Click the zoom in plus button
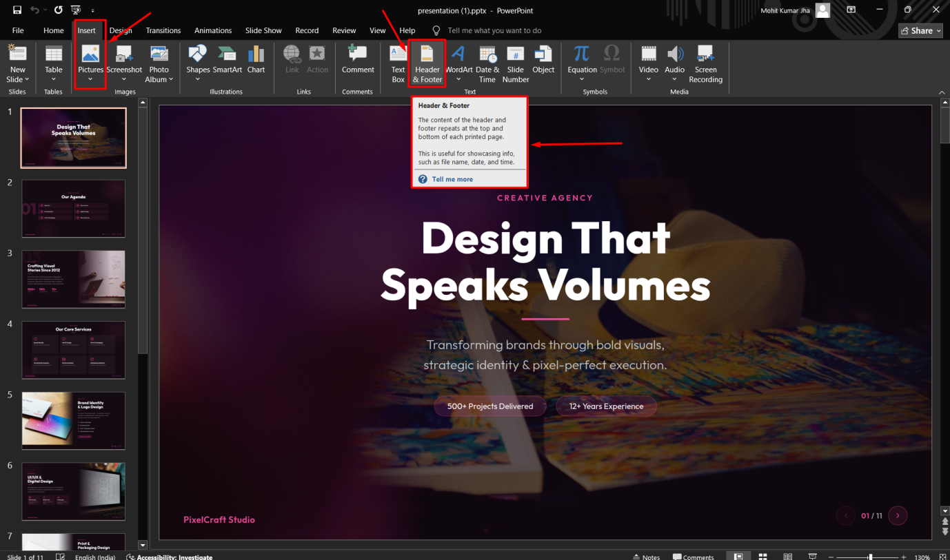950x560 pixels. tap(904, 557)
